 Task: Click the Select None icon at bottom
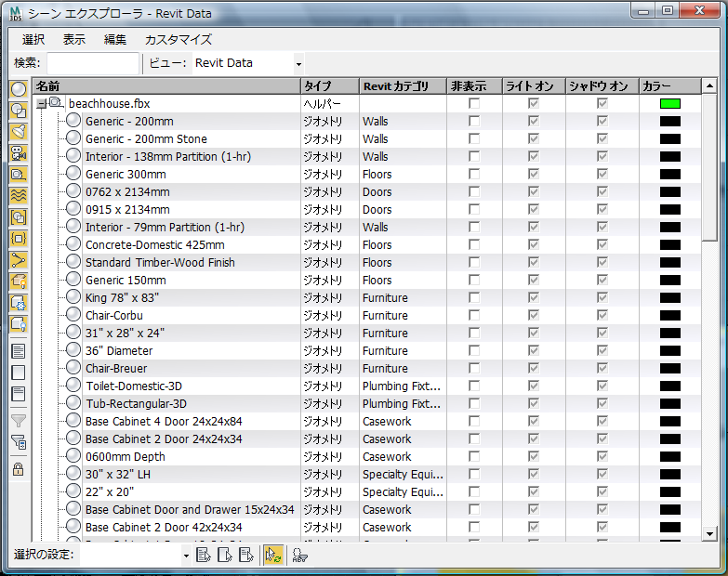(x=225, y=555)
